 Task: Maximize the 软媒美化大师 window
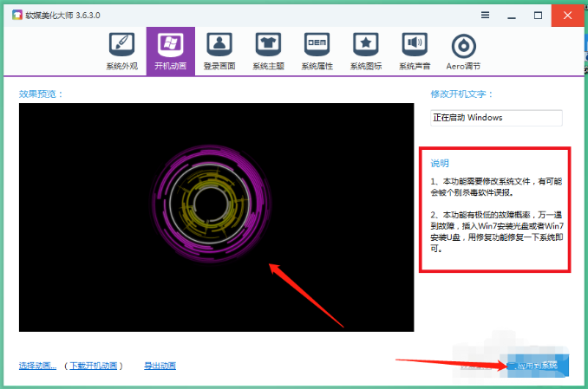coord(538,16)
